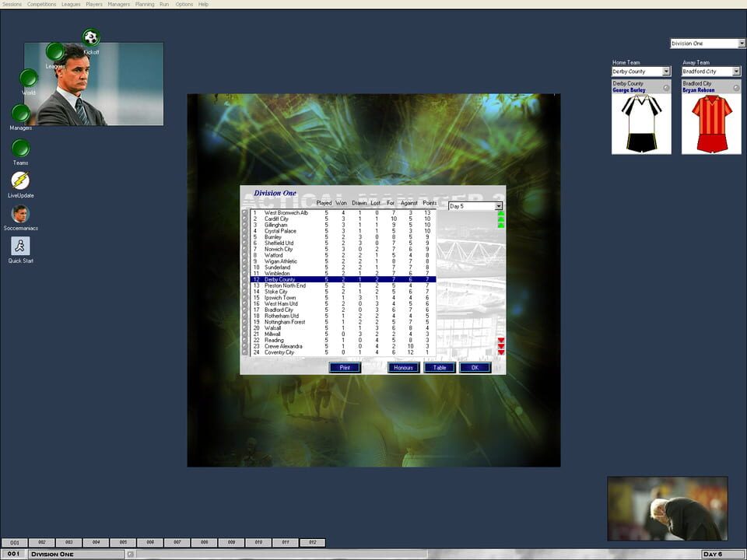This screenshot has height=560, width=747.
Task: Open the Competitions menu
Action: coord(41,4)
